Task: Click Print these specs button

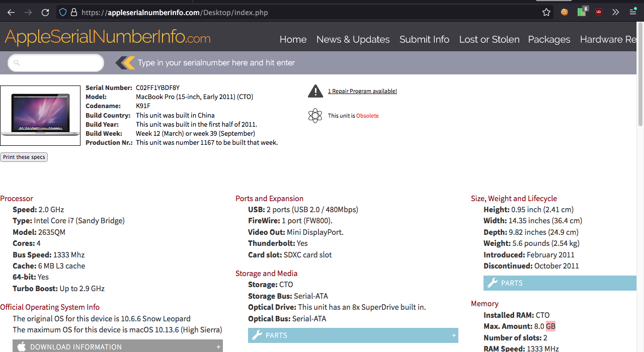Action: pyautogui.click(x=24, y=157)
